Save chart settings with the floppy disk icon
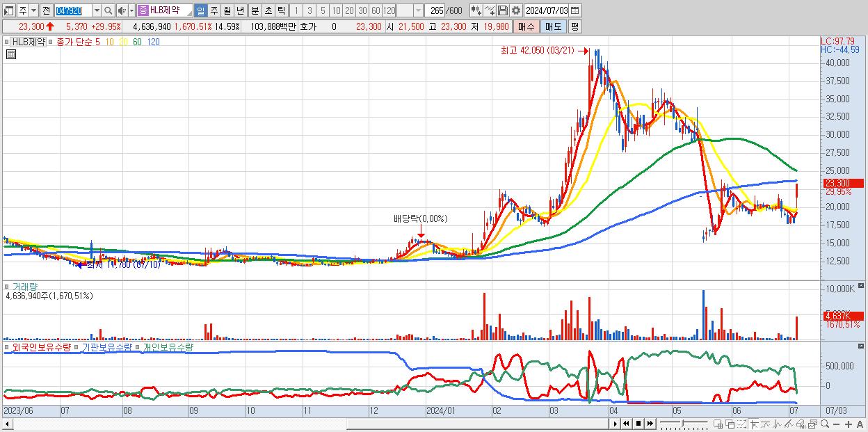868x432 pixels. coord(503,10)
